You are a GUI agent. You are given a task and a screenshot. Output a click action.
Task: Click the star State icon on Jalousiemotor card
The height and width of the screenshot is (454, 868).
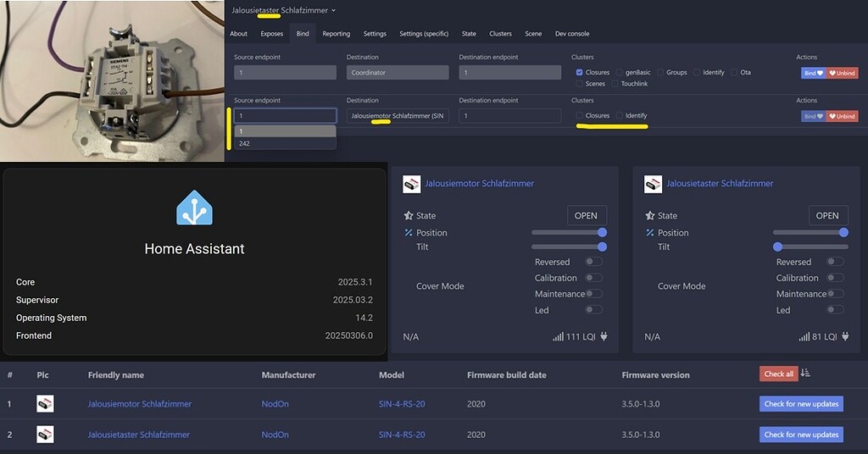(409, 216)
